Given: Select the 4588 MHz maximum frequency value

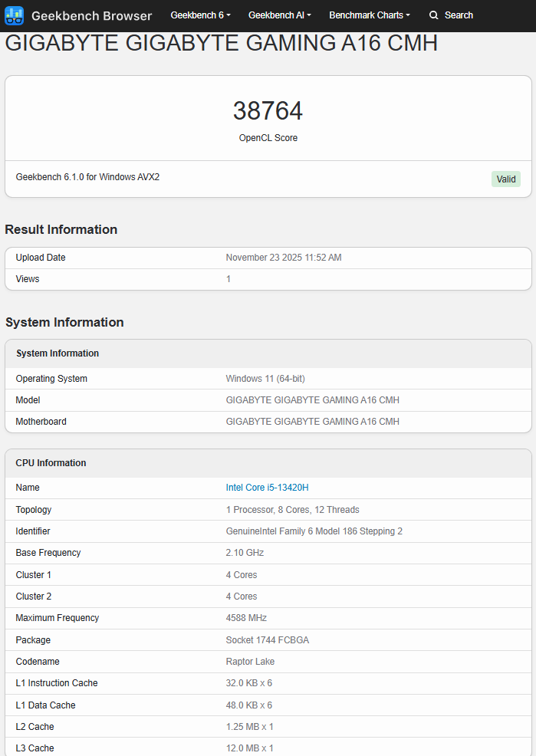Looking at the screenshot, I should (246, 618).
